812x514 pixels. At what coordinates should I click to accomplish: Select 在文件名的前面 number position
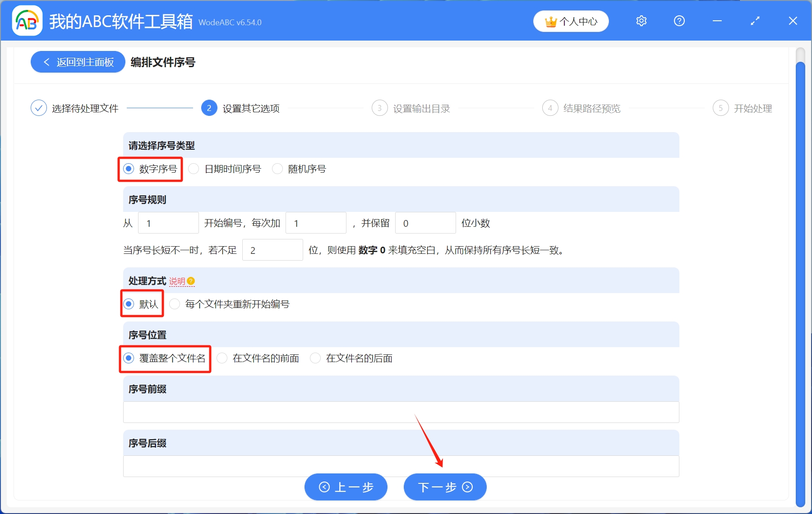[x=222, y=358]
